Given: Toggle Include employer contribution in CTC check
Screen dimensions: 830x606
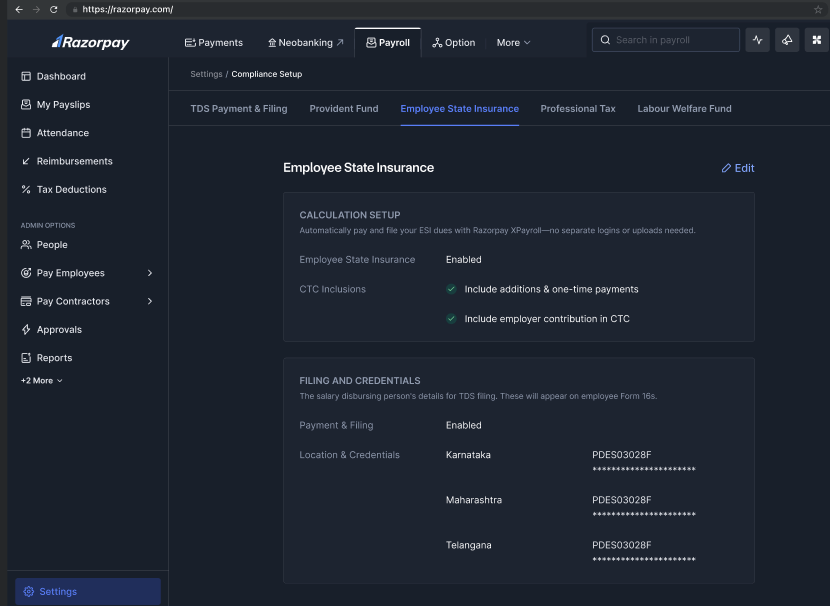Looking at the screenshot, I should (452, 319).
